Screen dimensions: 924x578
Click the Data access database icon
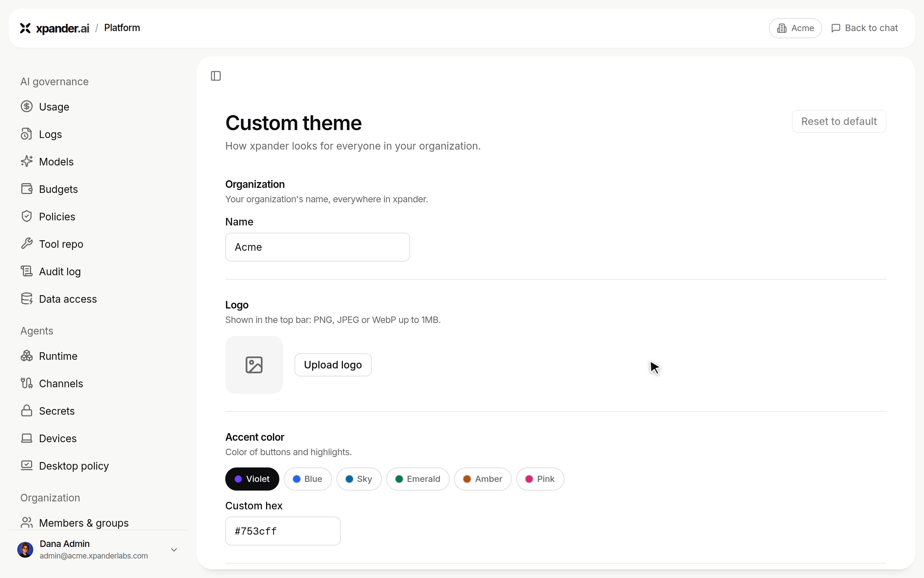click(x=27, y=299)
